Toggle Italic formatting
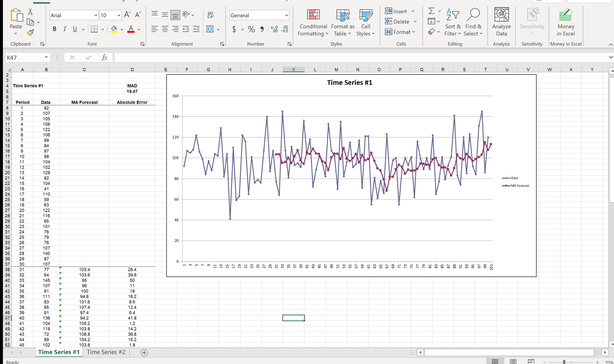614x364 pixels. point(65,29)
